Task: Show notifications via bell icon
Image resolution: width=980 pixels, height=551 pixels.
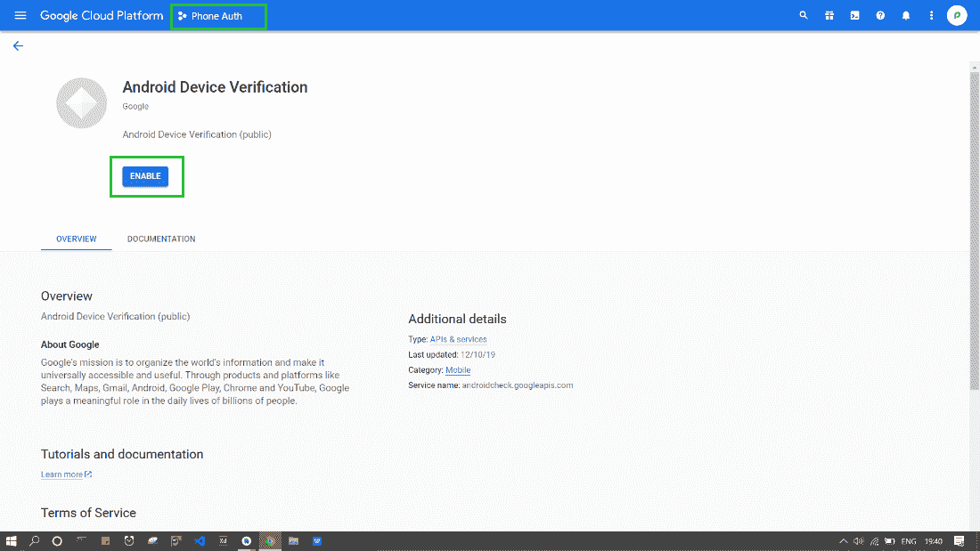Action: tap(906, 16)
